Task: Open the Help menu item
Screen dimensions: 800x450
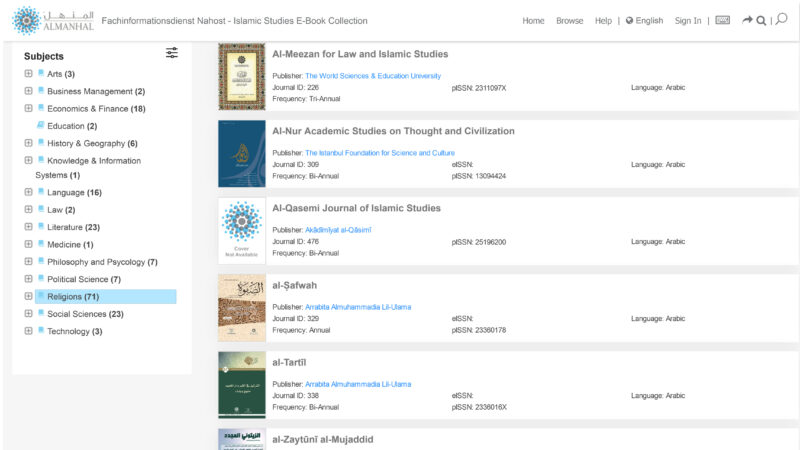Action: point(603,21)
